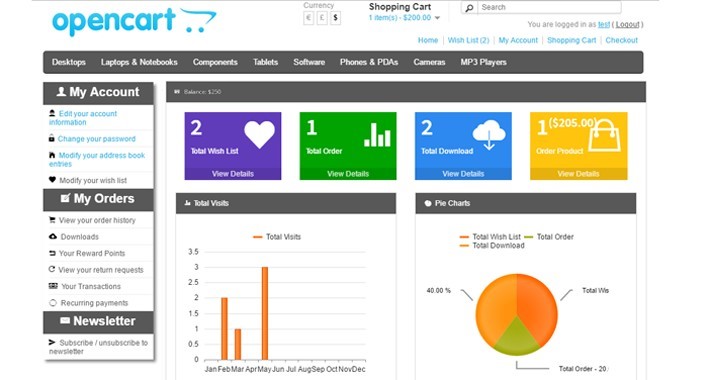Click the test username link
This screenshot has height=380, width=710.
click(x=604, y=24)
